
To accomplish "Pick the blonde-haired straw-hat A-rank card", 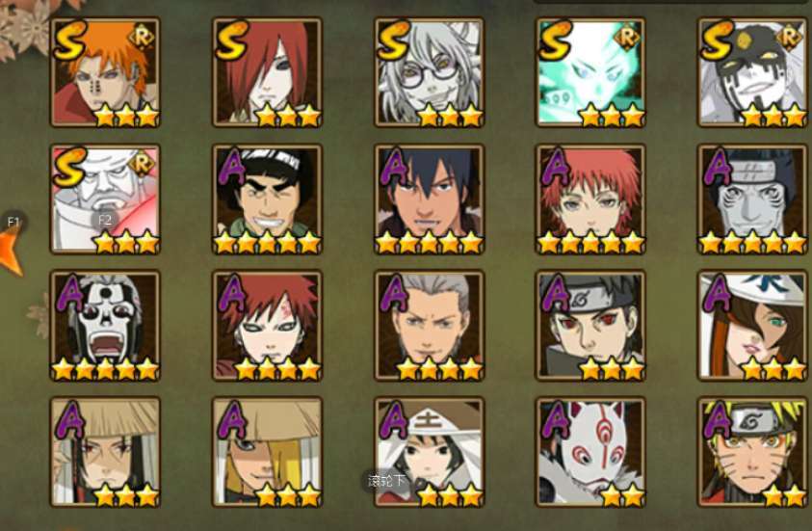I will tap(267, 452).
